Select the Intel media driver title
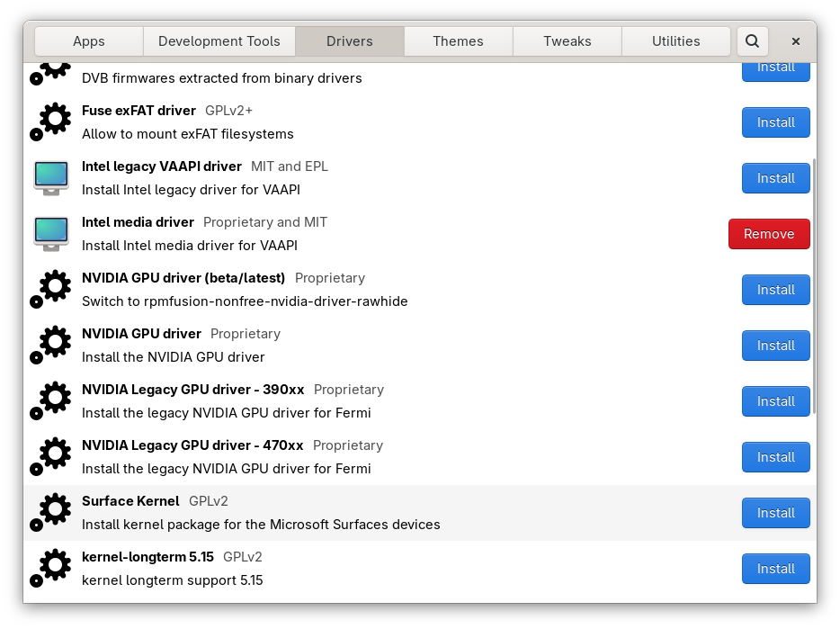 (138, 222)
